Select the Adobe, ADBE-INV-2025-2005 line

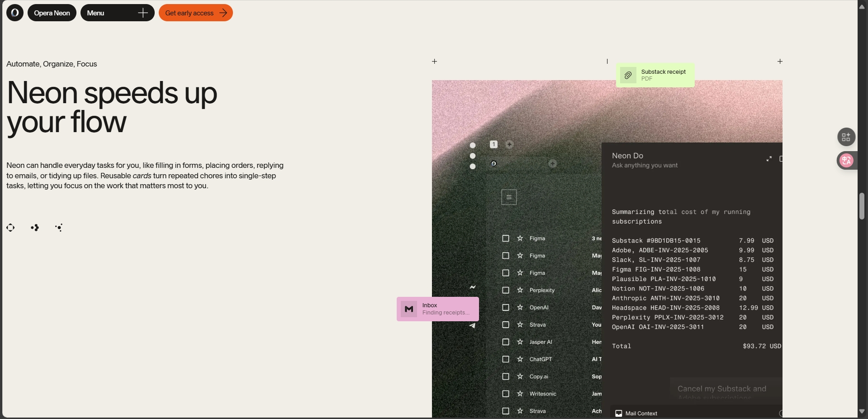[693, 250]
